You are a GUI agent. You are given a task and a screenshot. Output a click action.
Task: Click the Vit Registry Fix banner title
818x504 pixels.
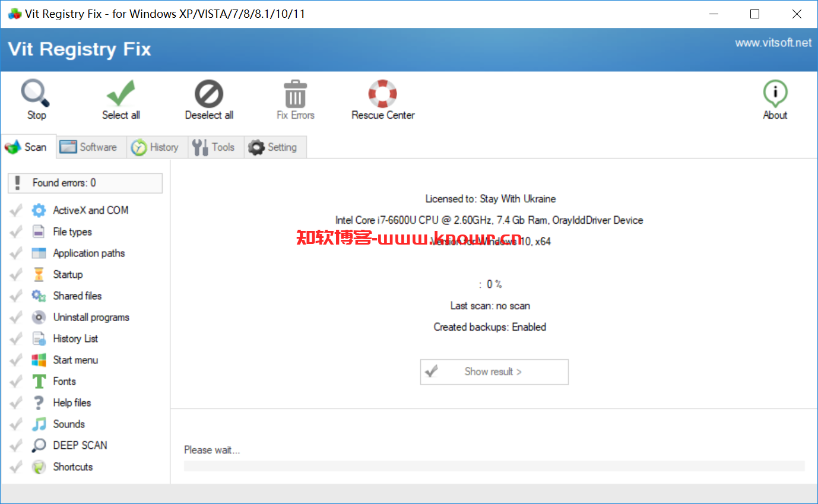80,49
